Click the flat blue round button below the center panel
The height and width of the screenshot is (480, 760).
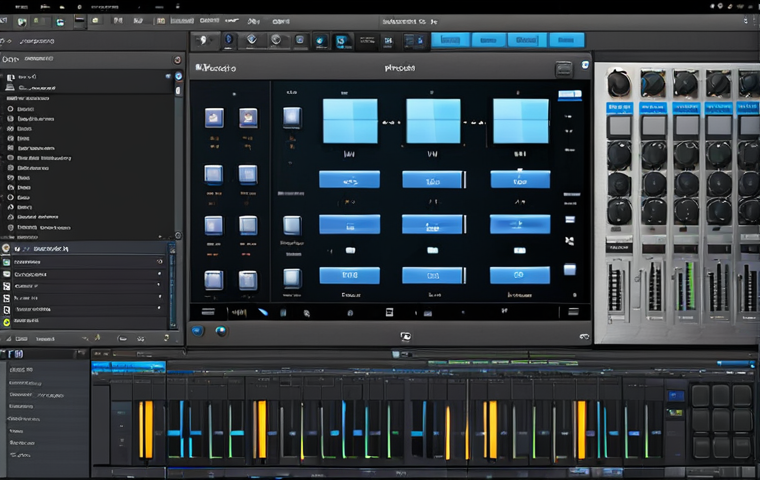click(x=198, y=331)
